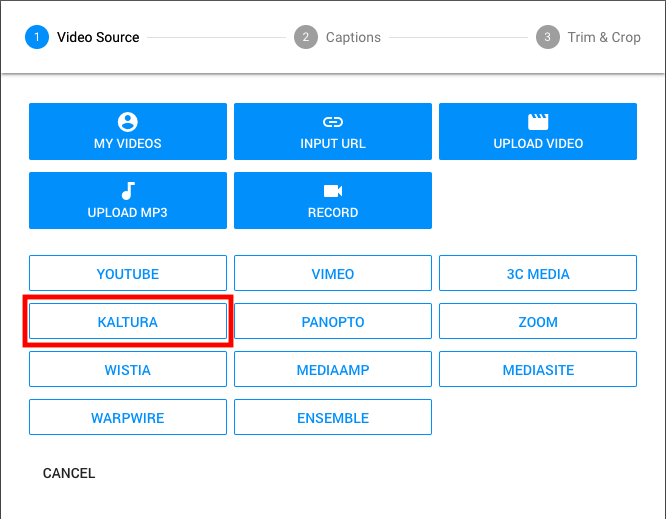Choose the Zoom source button
The height and width of the screenshot is (519, 666).
(538, 321)
